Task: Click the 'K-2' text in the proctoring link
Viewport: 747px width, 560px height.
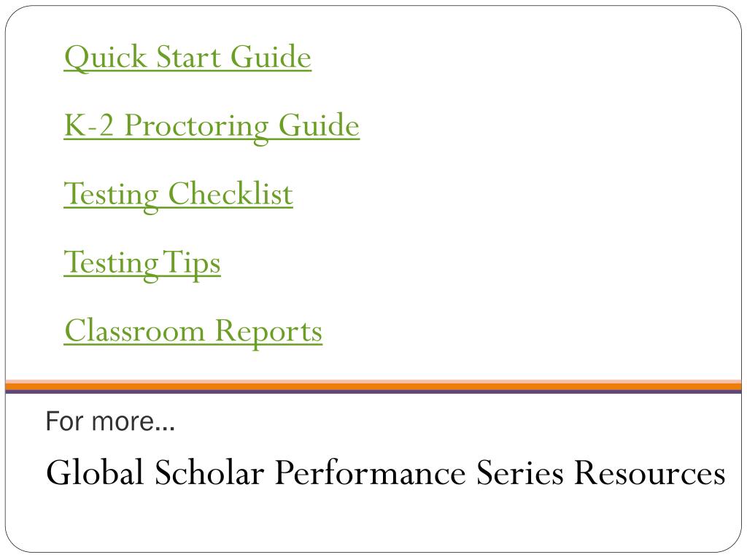Action: [88, 125]
